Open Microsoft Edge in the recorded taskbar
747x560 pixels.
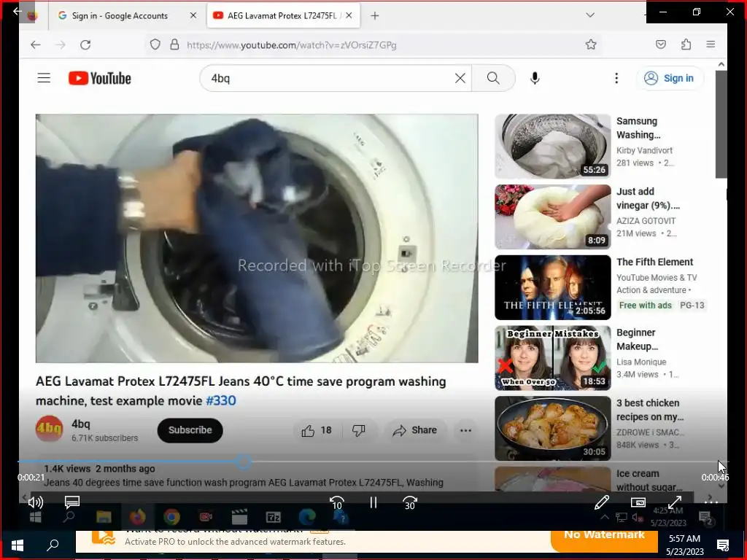point(307,517)
